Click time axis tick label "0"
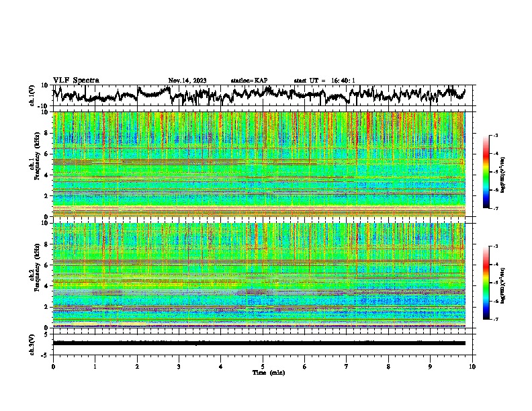Screen dimensions: 532x411 coord(53,367)
